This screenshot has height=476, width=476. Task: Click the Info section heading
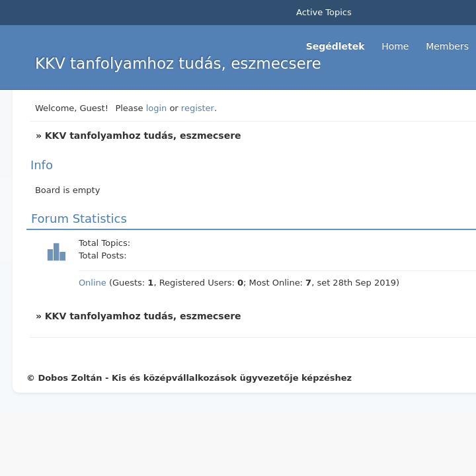[42, 165]
